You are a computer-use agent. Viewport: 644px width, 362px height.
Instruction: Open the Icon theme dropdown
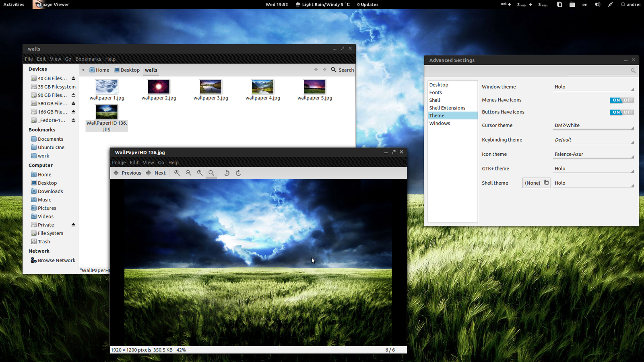593,154
